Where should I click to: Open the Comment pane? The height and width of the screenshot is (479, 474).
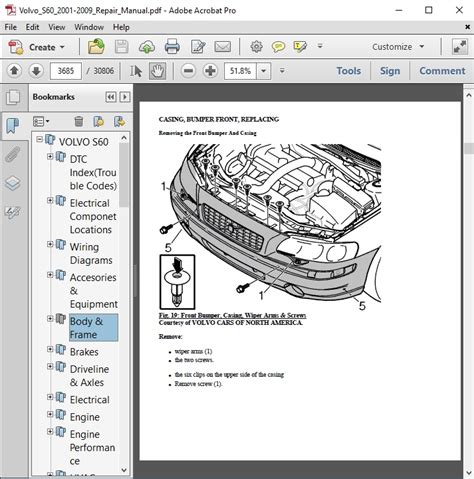pos(442,71)
